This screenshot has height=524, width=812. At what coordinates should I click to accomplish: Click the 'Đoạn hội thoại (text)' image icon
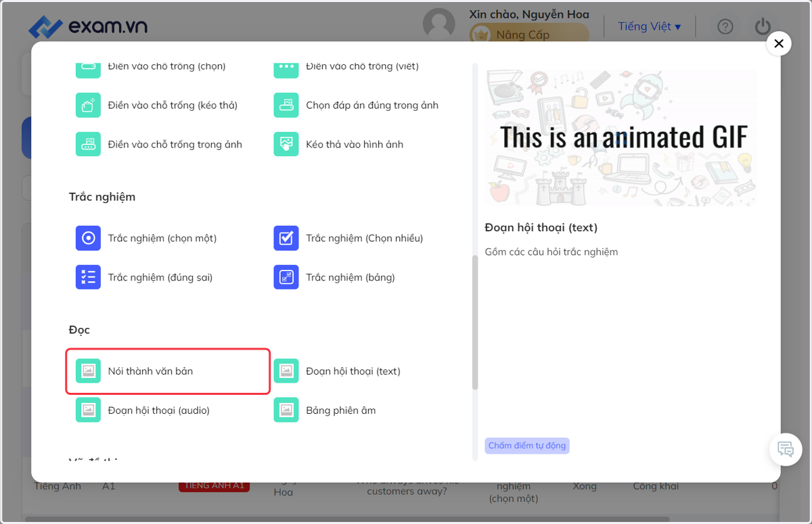click(286, 371)
